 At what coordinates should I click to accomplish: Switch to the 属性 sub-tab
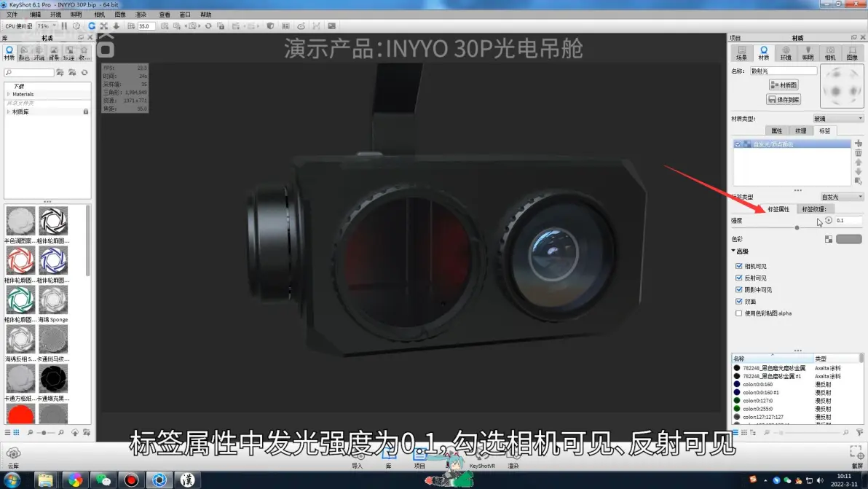pos(777,130)
